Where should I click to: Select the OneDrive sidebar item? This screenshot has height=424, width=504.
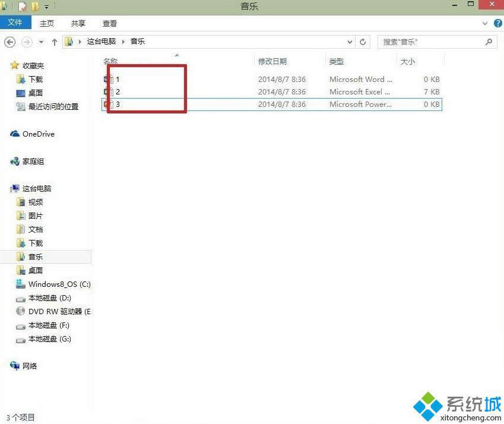pos(37,134)
